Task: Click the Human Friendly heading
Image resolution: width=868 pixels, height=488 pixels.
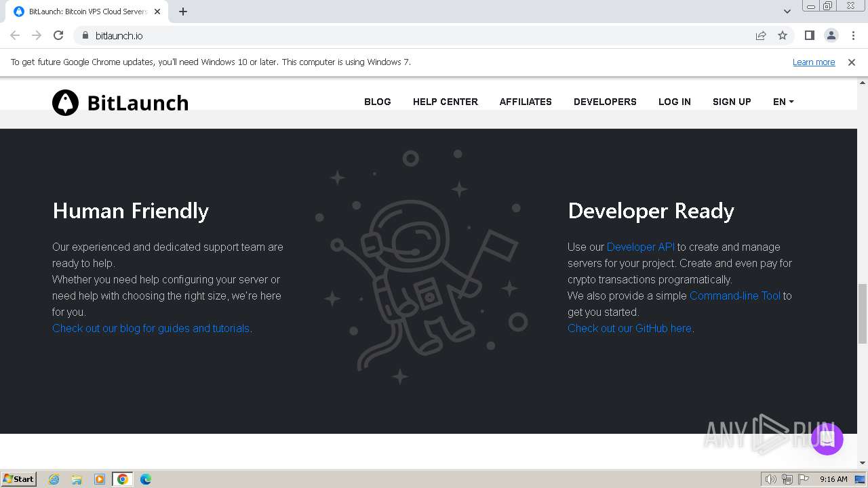Action: point(131,211)
